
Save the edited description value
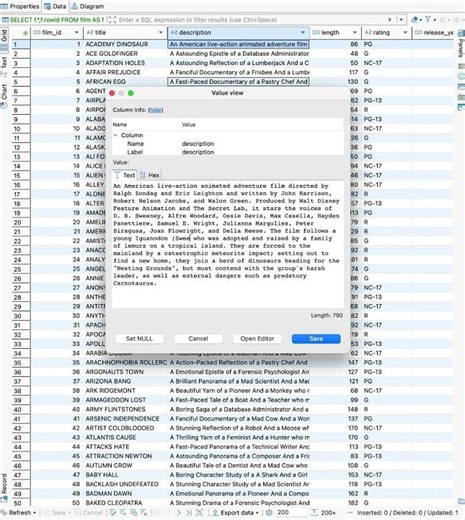(316, 339)
